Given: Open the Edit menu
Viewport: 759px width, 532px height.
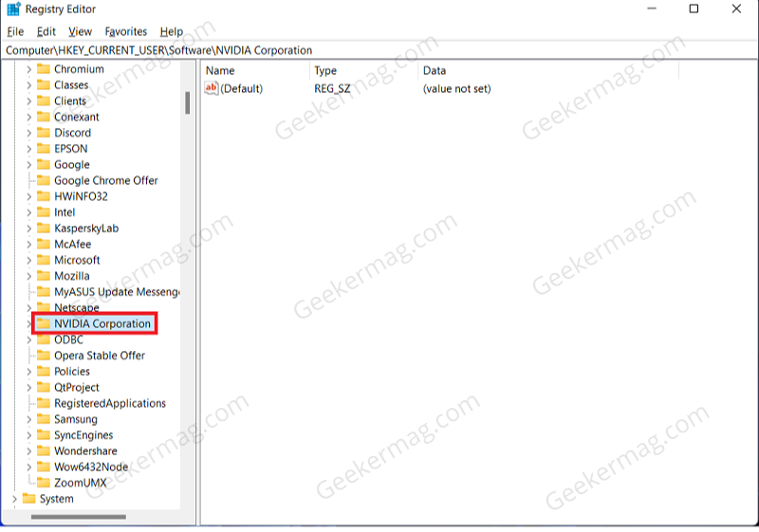Looking at the screenshot, I should [x=46, y=31].
